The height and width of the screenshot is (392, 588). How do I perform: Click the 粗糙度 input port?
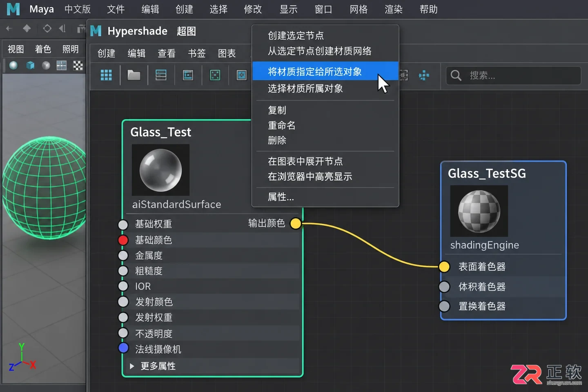click(123, 271)
